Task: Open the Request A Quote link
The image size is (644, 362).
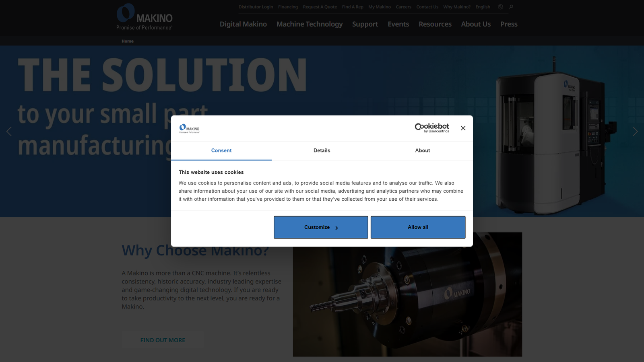Action: pyautogui.click(x=320, y=7)
